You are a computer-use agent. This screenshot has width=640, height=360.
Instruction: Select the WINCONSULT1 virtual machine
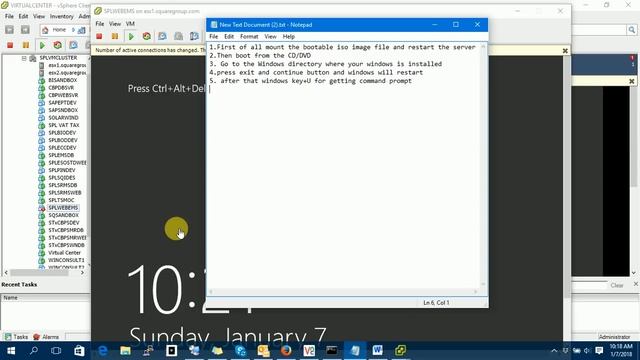[66, 260]
